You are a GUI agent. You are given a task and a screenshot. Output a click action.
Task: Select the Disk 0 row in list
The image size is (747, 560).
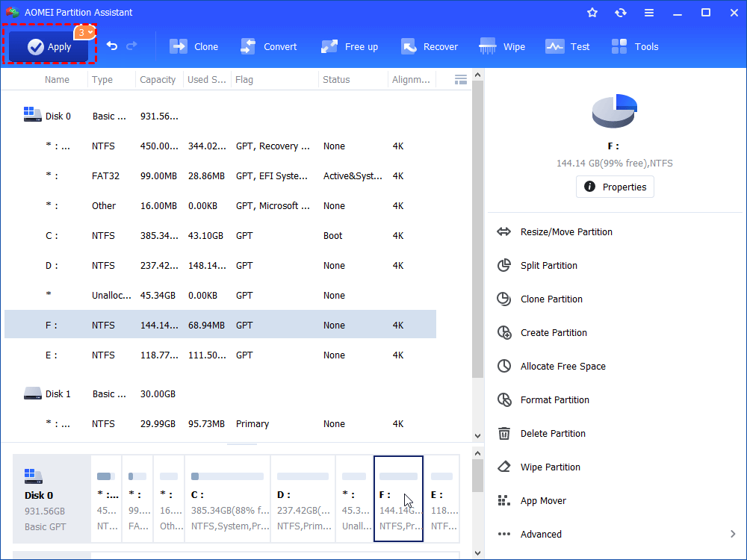220,116
